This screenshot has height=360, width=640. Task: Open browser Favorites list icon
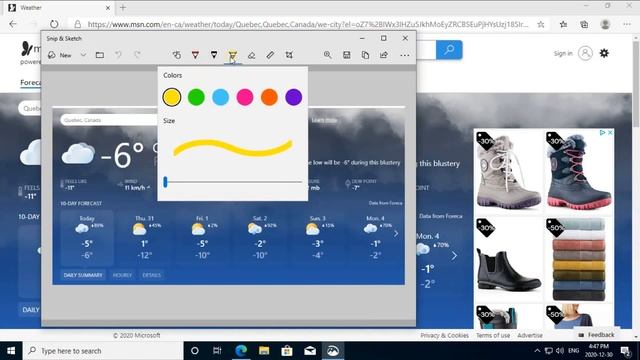click(x=563, y=24)
